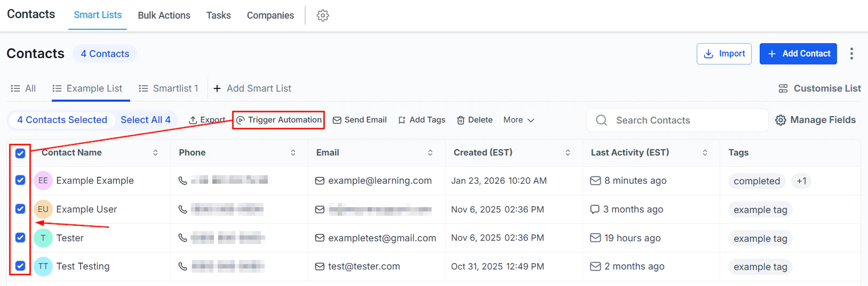
Task: Click the example tag in Test Testing row
Action: (x=760, y=267)
